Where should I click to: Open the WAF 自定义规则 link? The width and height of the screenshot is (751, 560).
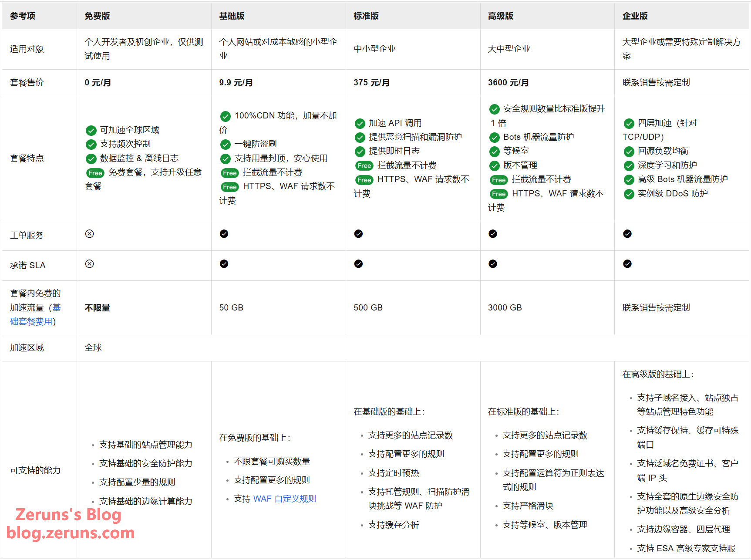(285, 499)
